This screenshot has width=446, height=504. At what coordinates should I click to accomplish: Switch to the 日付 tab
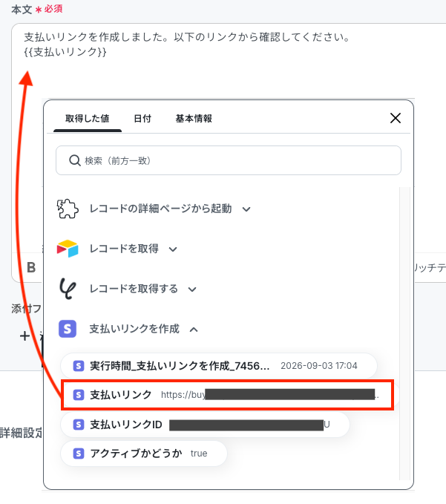tap(142, 119)
